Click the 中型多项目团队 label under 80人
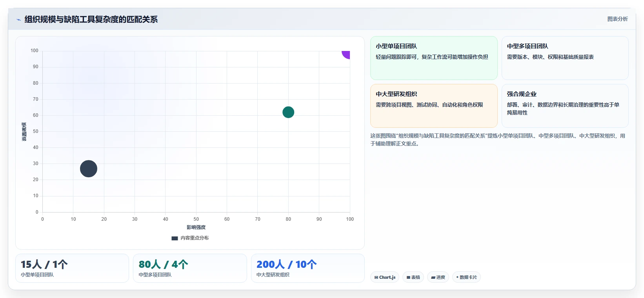 [x=155, y=275]
